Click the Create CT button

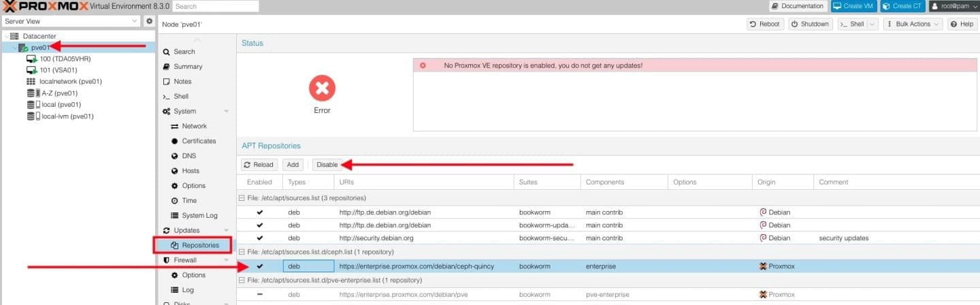coord(902,6)
